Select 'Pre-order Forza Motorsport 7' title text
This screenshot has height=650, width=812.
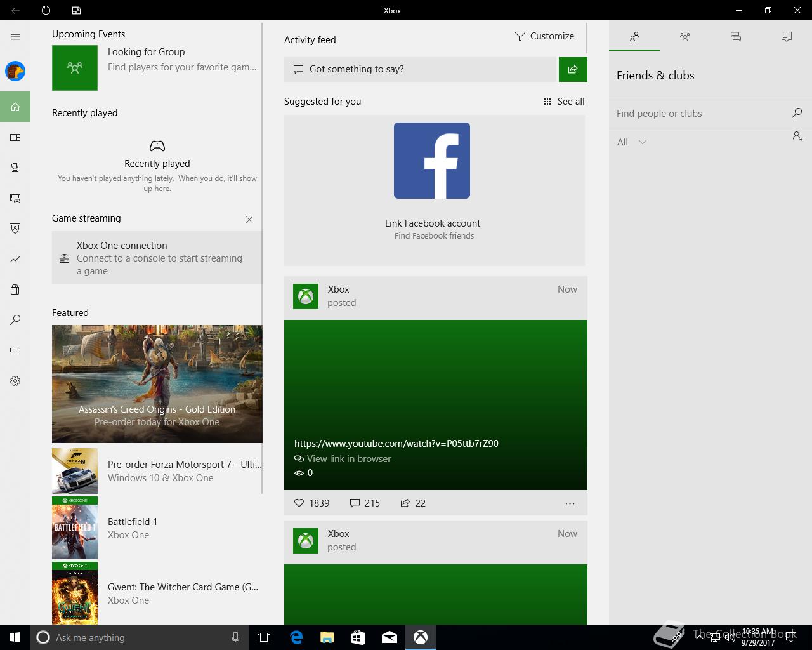[185, 465]
